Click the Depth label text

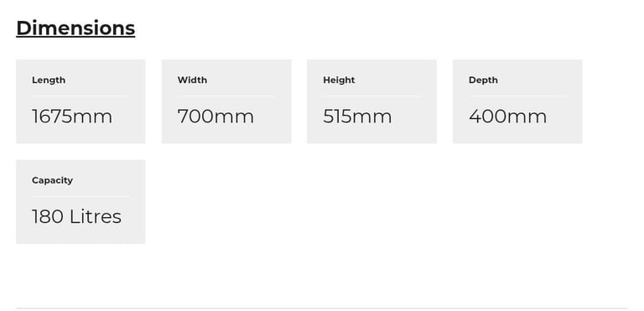click(483, 80)
